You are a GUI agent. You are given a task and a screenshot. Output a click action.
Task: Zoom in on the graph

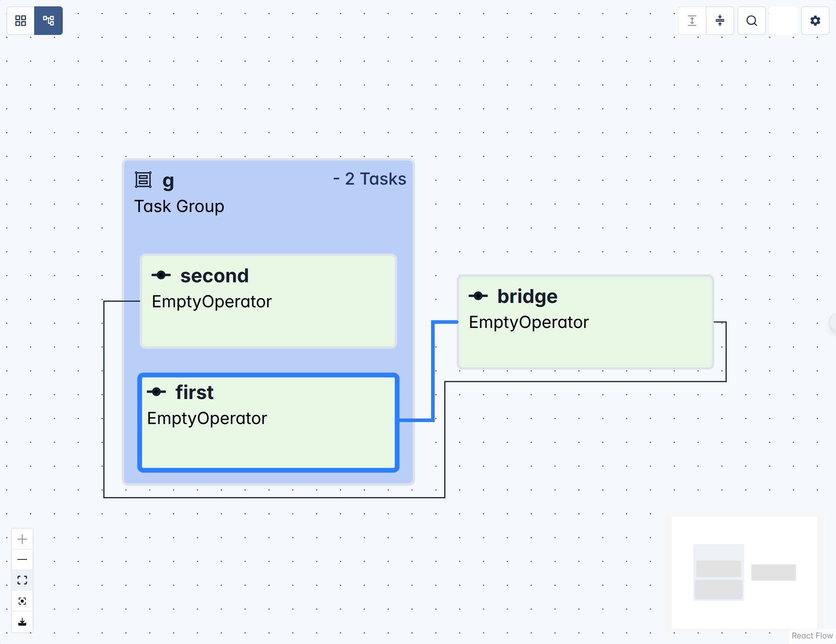tap(22, 539)
